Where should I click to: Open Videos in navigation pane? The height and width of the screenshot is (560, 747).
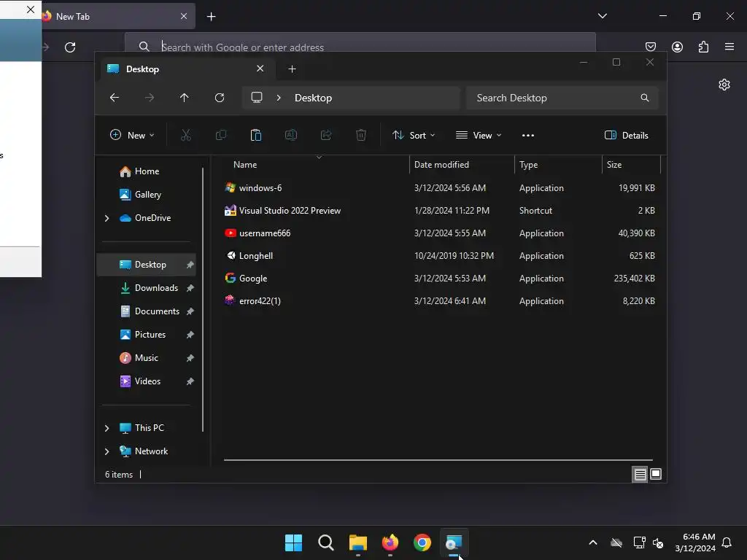pyautogui.click(x=147, y=381)
